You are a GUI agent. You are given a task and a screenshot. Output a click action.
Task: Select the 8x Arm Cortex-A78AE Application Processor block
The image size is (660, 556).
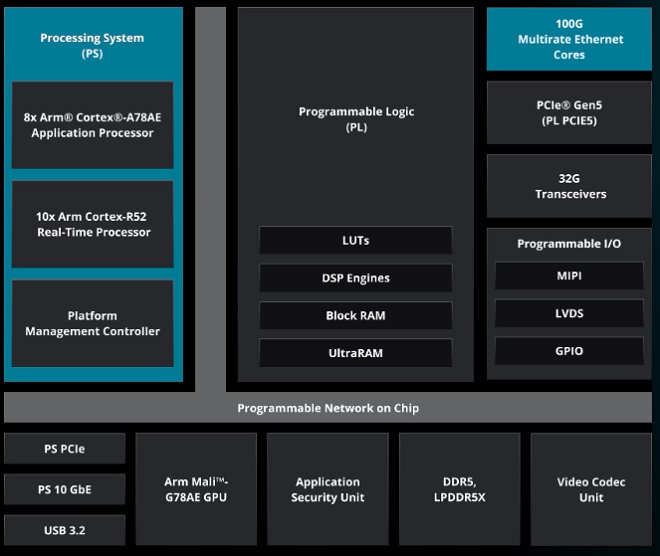pyautogui.click(x=93, y=125)
